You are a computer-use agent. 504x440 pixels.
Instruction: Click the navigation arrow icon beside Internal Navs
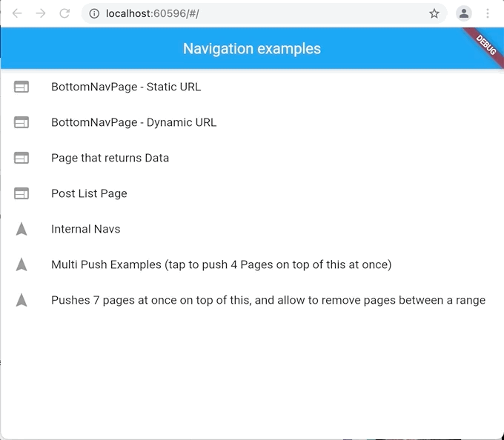coord(21,229)
